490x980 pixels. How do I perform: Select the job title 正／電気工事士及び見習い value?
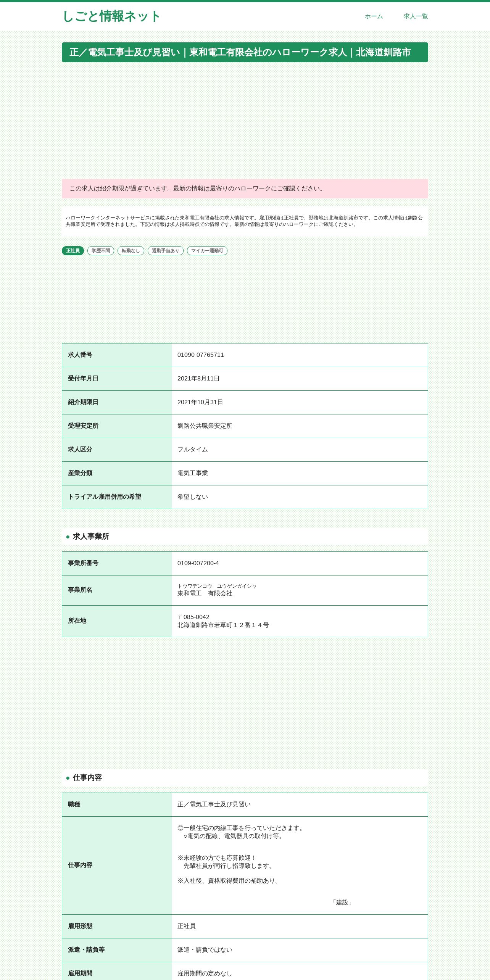click(x=214, y=804)
